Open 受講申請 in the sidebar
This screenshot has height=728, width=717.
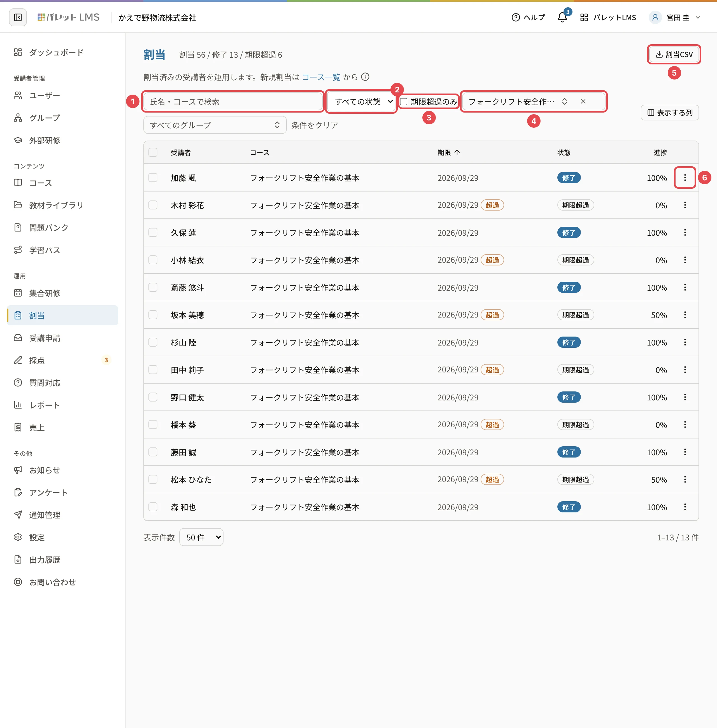click(x=62, y=338)
